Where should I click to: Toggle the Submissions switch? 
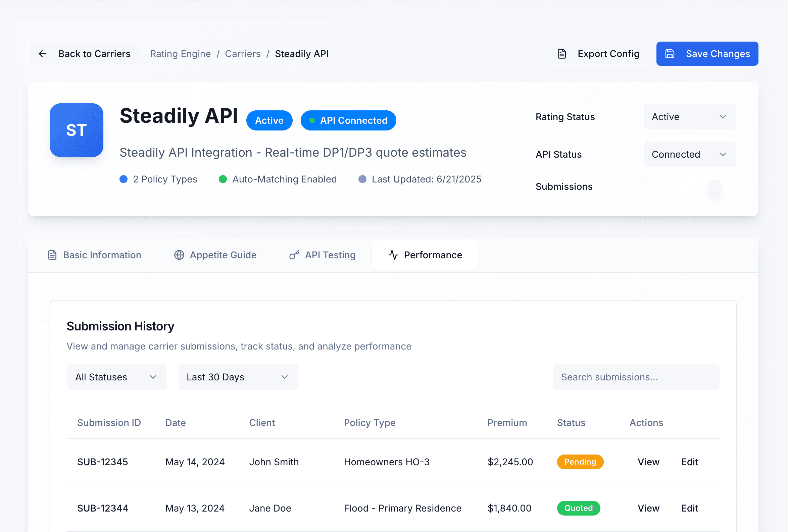722,187
